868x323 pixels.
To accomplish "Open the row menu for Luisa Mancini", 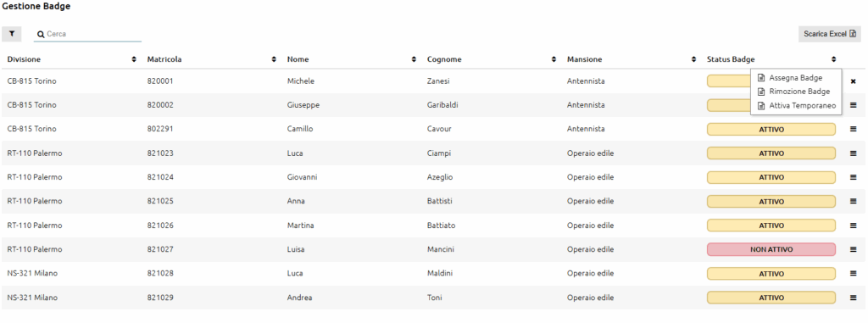I will (x=853, y=249).
